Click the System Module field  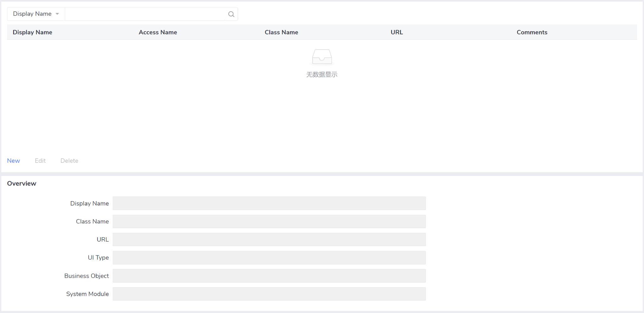(269, 294)
